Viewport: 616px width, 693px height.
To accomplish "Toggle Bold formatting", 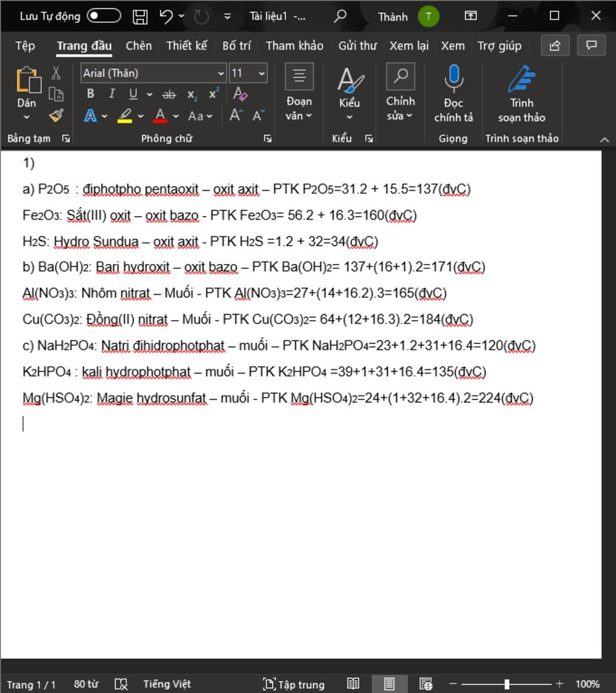I will (91, 94).
